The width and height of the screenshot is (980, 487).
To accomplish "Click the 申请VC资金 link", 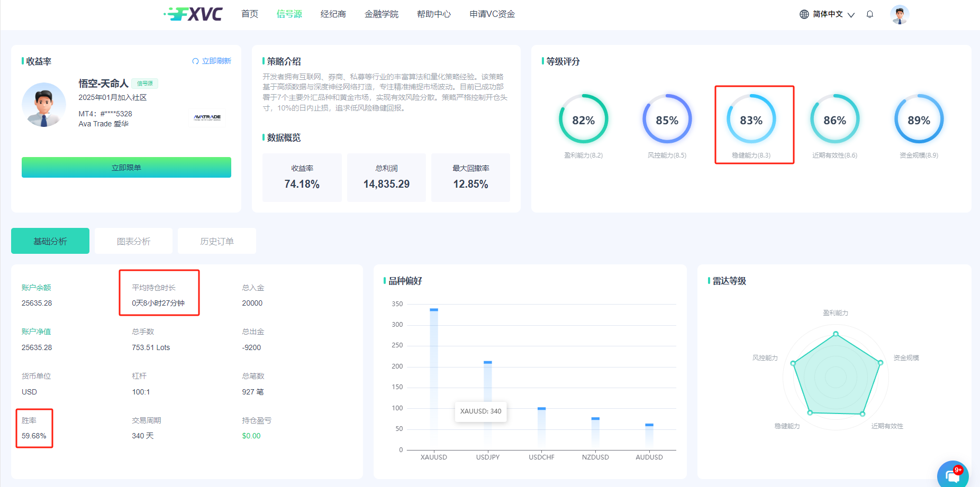I will click(x=492, y=14).
